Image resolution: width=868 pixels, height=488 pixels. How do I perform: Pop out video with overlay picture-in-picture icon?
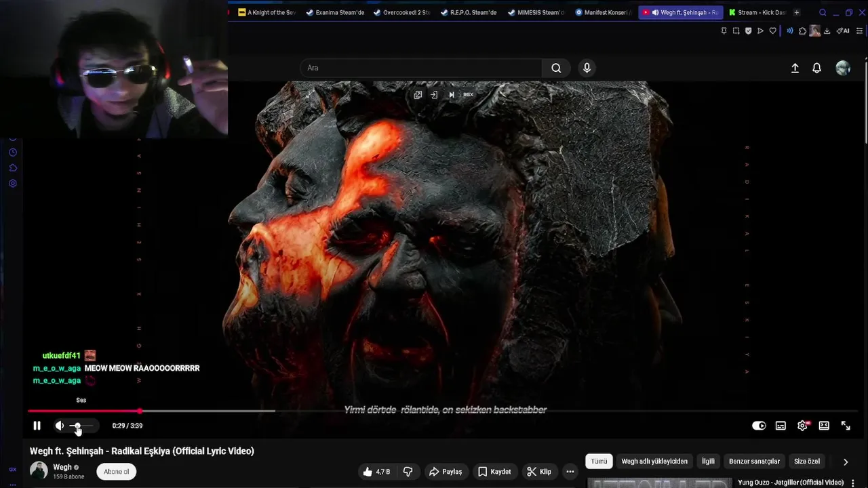point(418,95)
